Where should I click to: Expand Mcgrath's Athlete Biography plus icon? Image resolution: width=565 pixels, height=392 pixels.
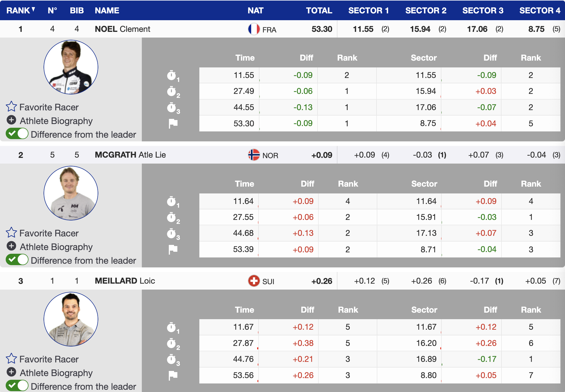11,246
